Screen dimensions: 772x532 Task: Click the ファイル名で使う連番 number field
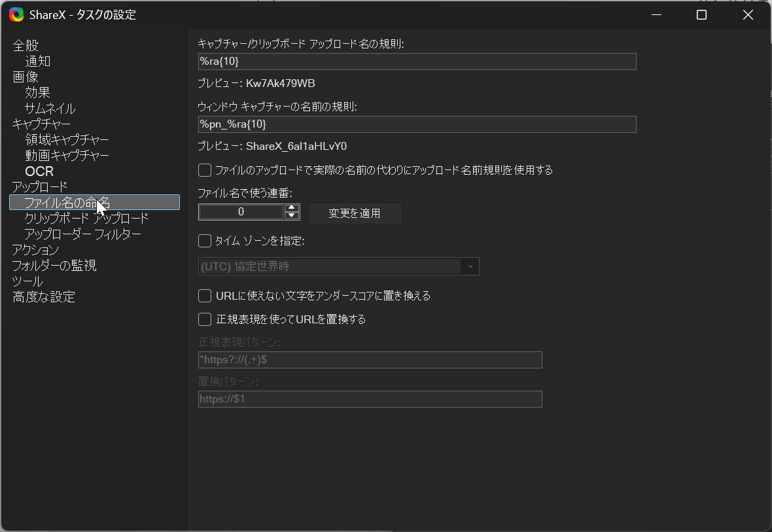(241, 212)
